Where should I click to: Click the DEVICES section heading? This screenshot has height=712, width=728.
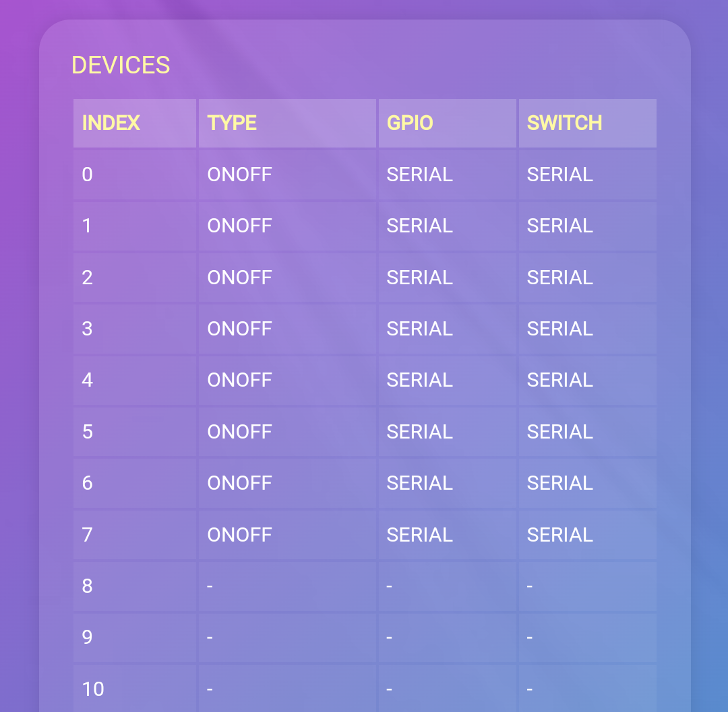coord(121,65)
